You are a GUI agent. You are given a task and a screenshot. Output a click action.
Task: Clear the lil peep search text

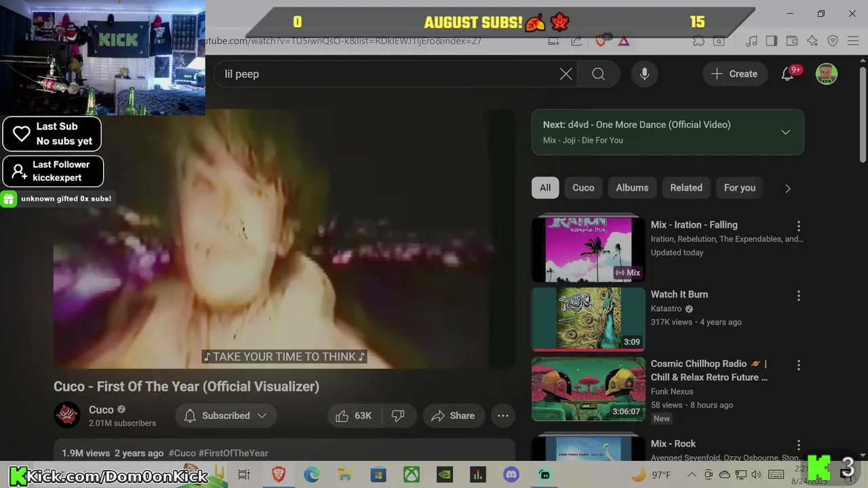coord(566,74)
